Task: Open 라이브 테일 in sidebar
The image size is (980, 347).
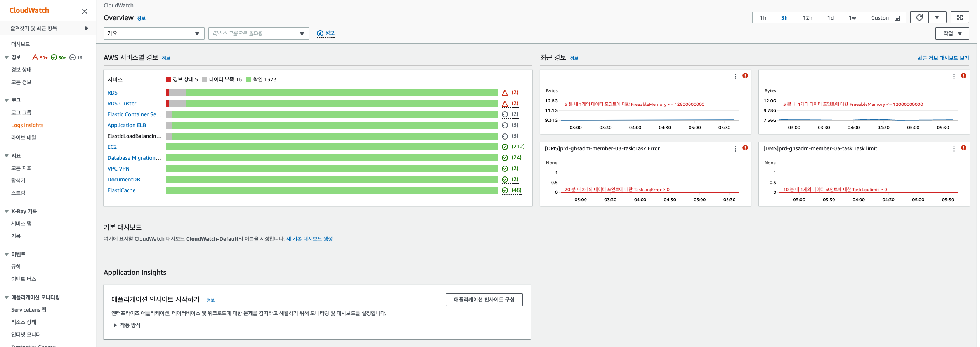Action: [24, 138]
